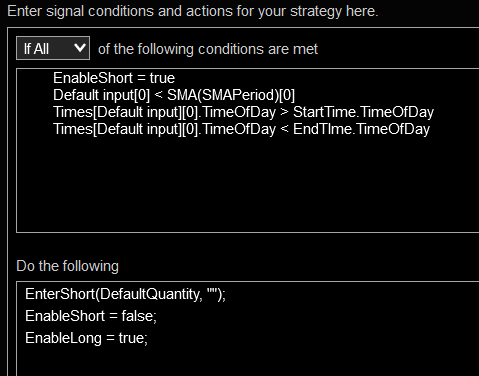Select the "EnableShort = false;" action
This screenshot has width=479, height=376.
click(91, 316)
